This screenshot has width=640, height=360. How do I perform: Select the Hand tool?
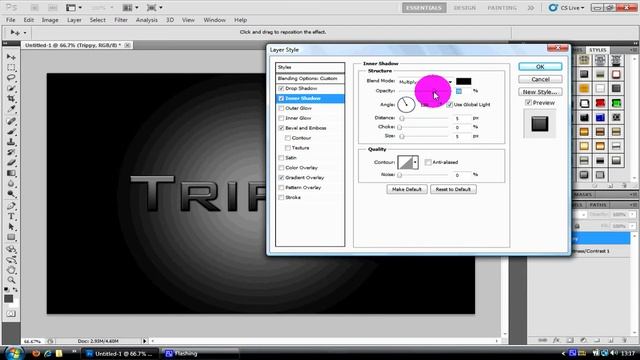pos(11,270)
